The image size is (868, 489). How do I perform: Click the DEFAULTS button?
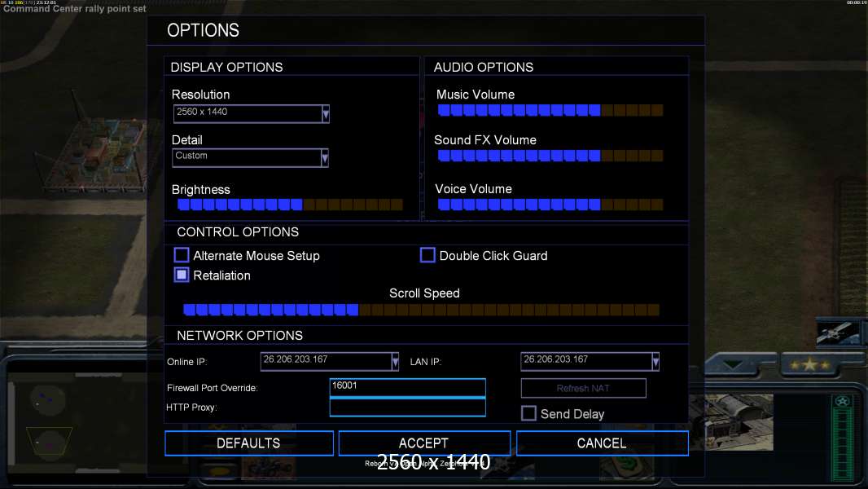pos(248,443)
